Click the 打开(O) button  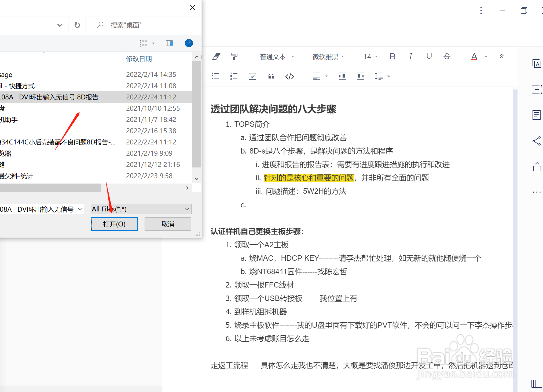pos(114,224)
